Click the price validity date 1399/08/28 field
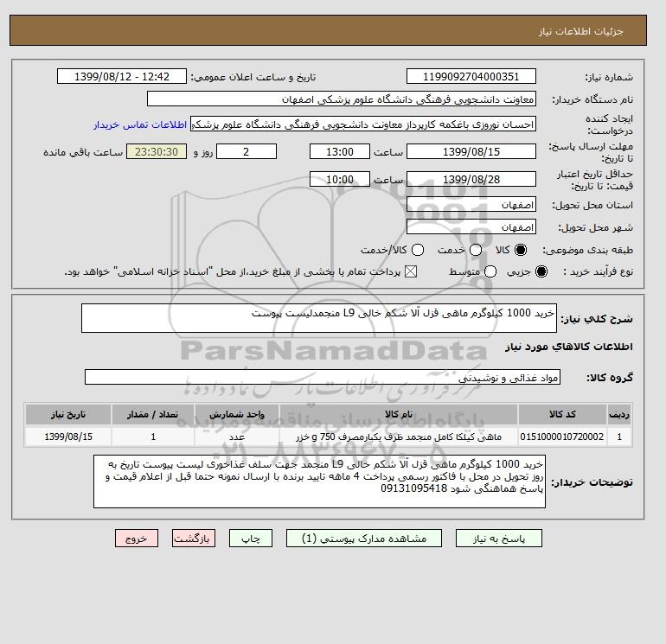Image resolution: width=666 pixels, height=644 pixels. 471,179
